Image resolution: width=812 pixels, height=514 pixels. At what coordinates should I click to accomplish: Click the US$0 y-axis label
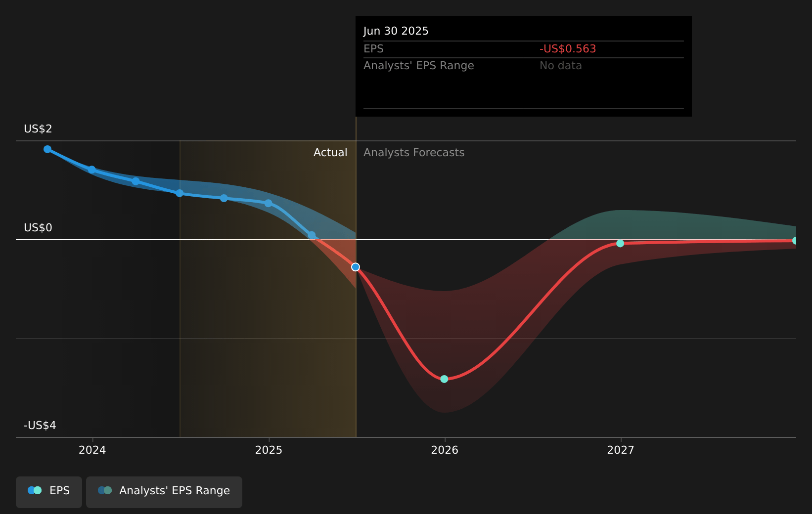[38, 228]
